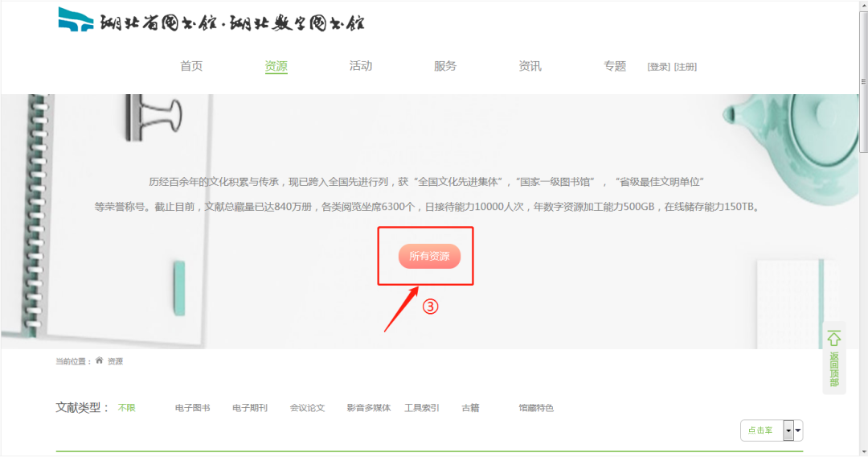Open the 活动 navigation item
868x457 pixels.
[x=361, y=66]
